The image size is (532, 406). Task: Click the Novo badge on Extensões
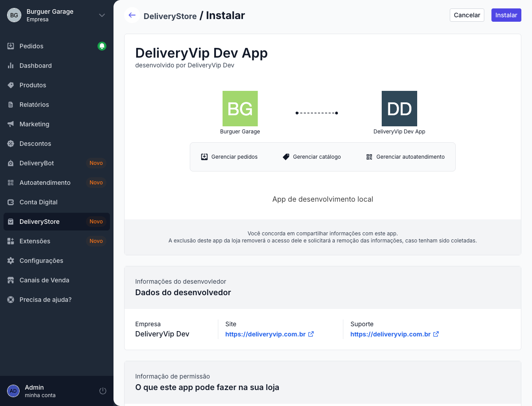96,241
